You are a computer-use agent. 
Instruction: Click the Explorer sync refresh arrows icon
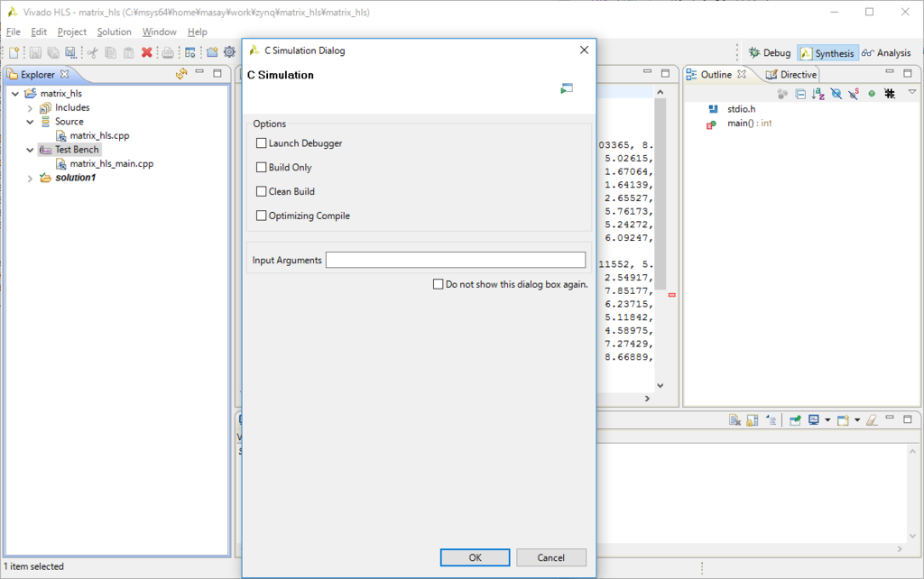(x=181, y=74)
